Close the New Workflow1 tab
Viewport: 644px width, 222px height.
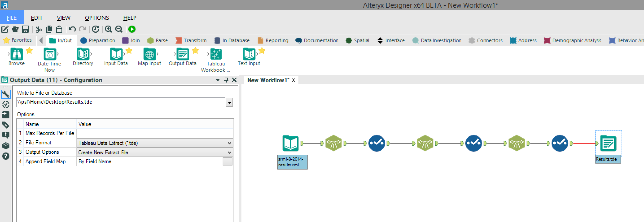point(294,80)
